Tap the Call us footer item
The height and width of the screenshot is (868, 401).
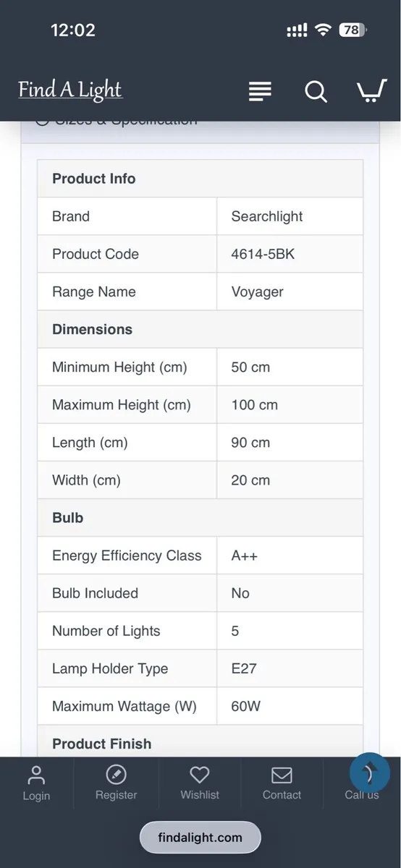click(x=361, y=794)
